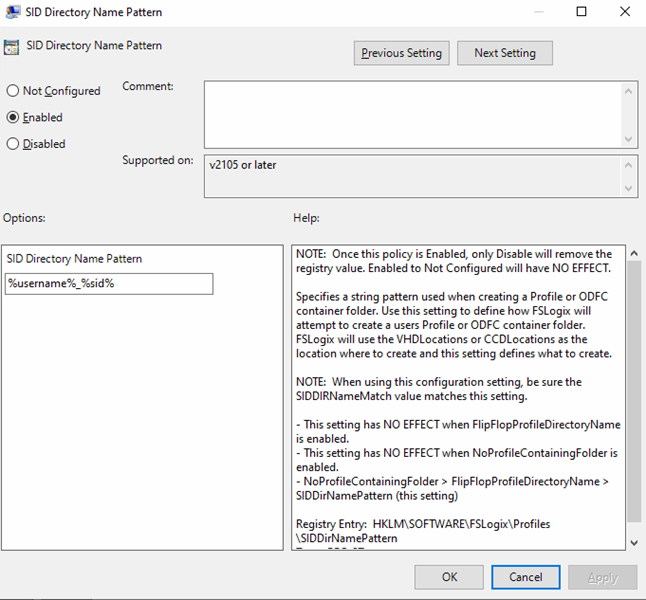
Task: Click the Help panel scroll up arrow
Action: click(631, 254)
